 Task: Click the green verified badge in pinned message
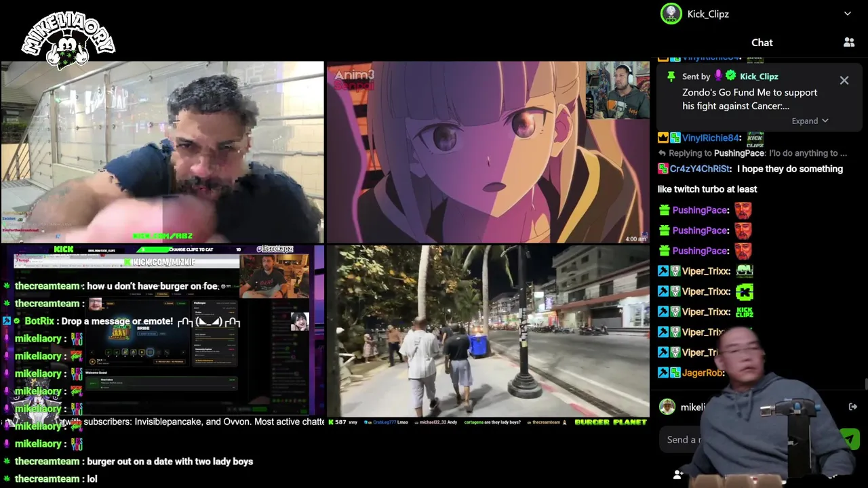[x=731, y=76]
